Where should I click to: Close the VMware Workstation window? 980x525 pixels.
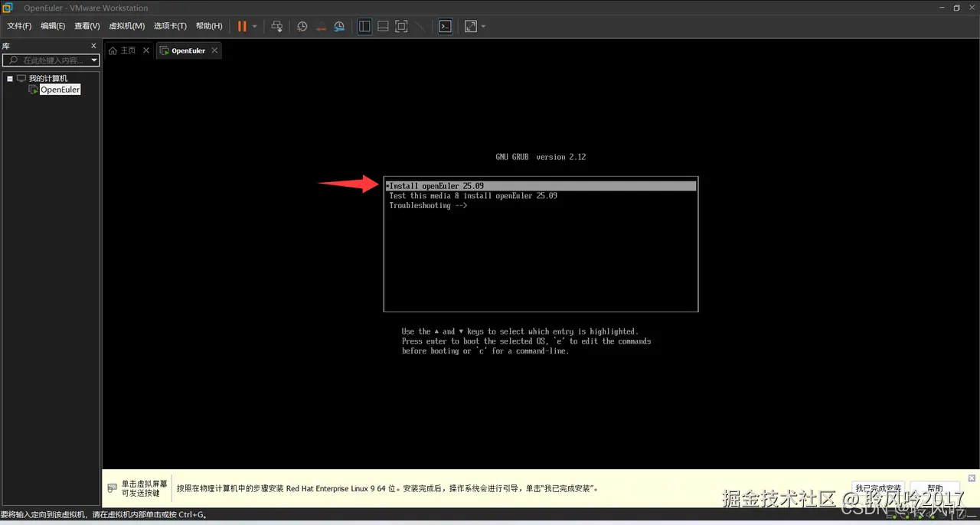(972, 8)
